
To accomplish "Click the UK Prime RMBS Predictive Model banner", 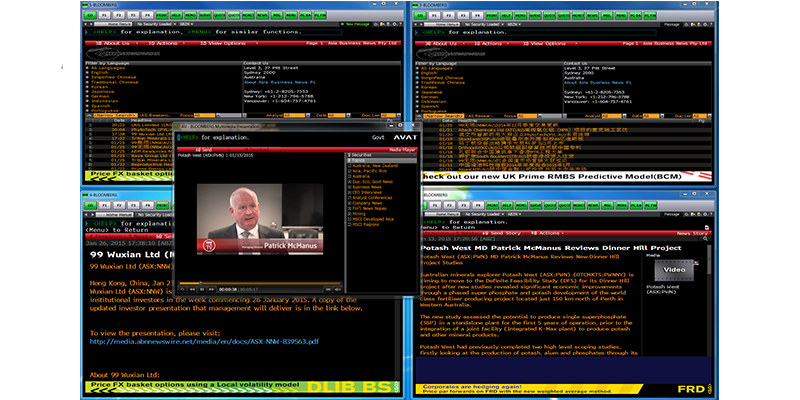I will tap(565, 176).
